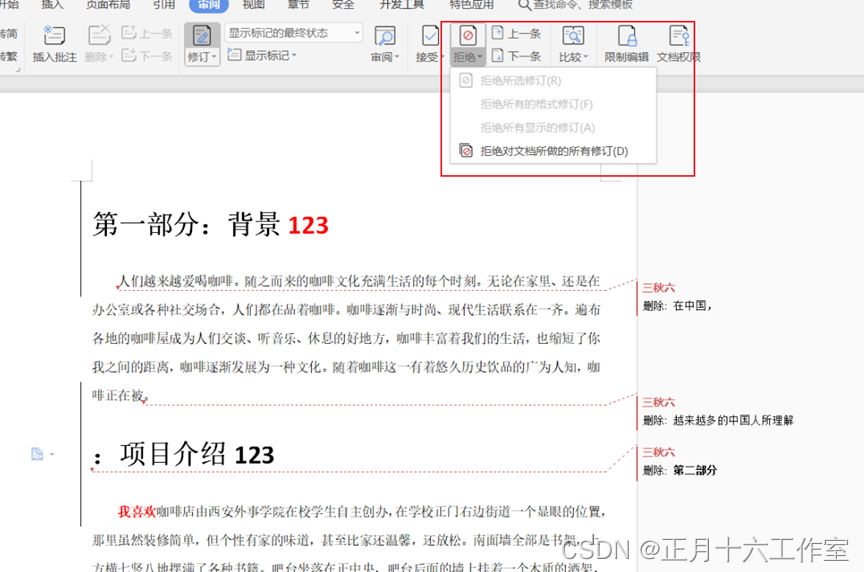
Task: Open the Chapter (章节) tab
Action: coord(299,5)
